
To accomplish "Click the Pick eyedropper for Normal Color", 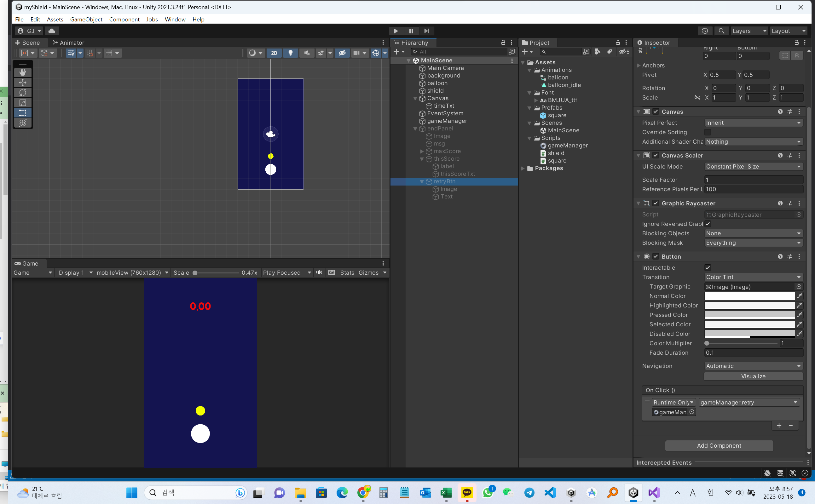I will [799, 296].
